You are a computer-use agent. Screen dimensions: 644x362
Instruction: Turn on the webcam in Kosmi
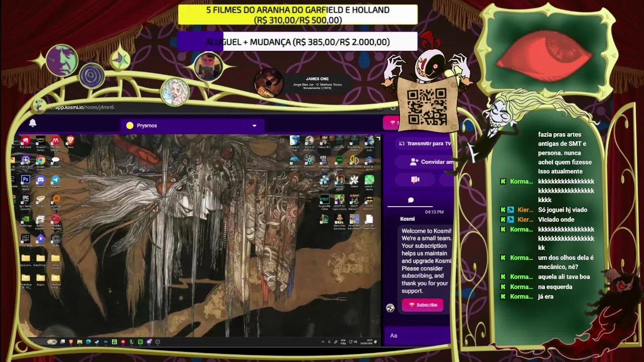coord(415,179)
